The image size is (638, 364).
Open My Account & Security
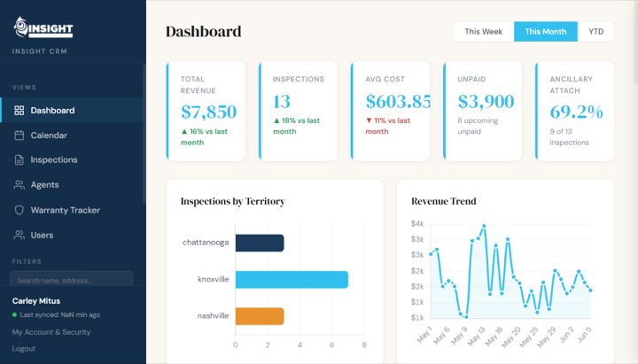click(51, 332)
